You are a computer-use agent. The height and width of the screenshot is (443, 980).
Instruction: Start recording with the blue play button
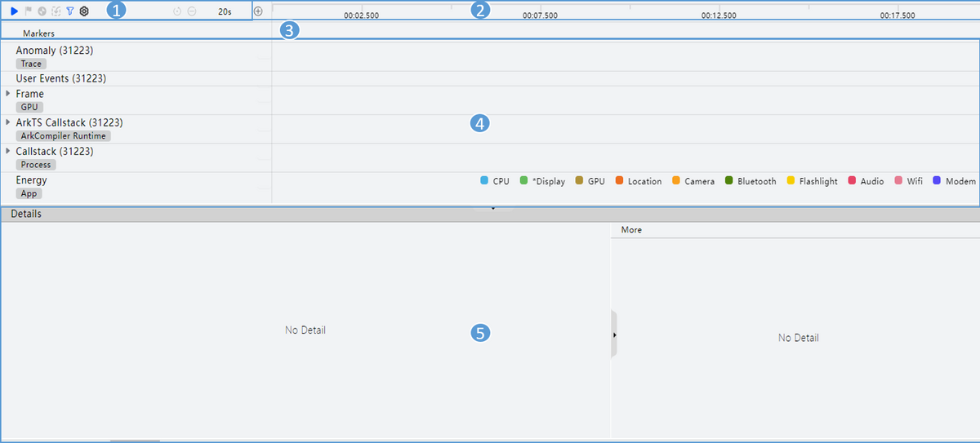click(x=14, y=11)
